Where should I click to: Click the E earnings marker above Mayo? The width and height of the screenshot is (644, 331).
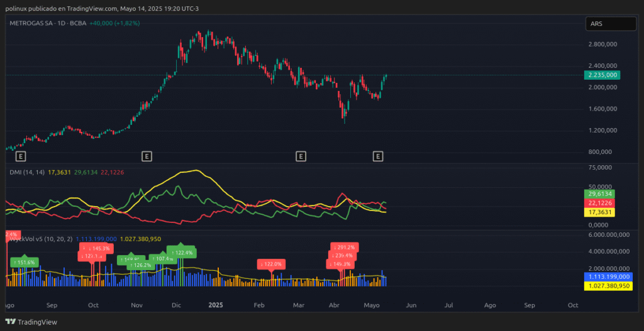point(378,156)
